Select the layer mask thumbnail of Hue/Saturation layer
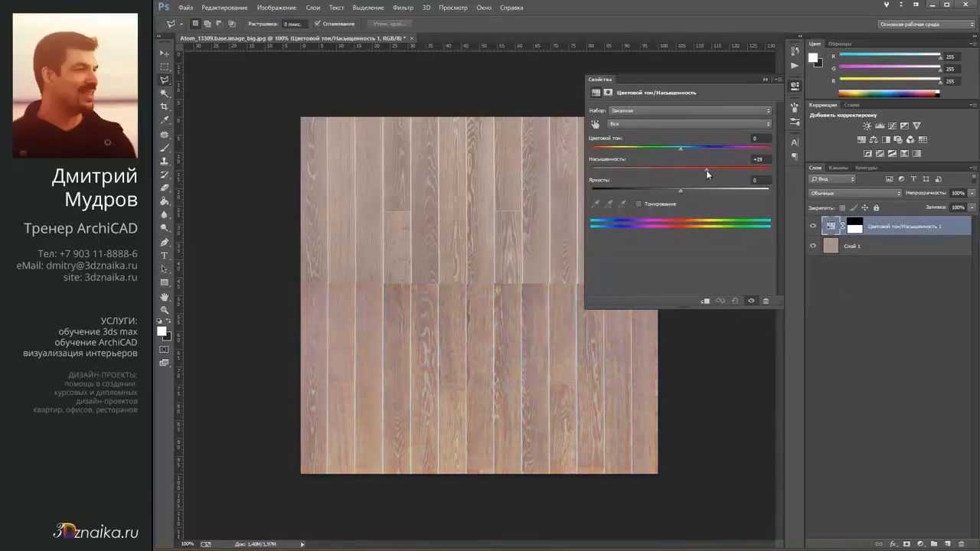This screenshot has width=980, height=551. click(x=854, y=226)
